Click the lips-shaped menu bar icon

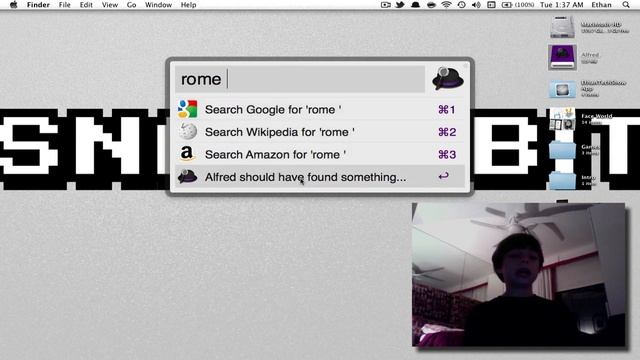click(x=431, y=5)
